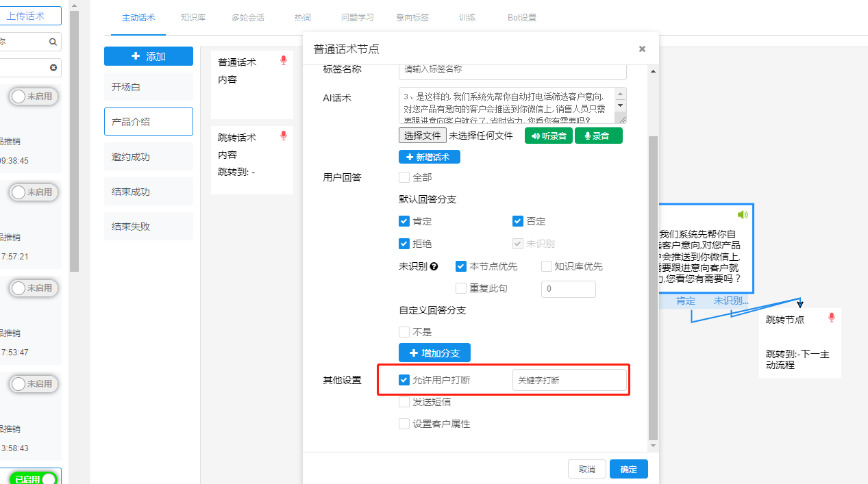Click the magnifier search icon in the sidebar
This screenshot has height=484, width=868.
point(52,41)
